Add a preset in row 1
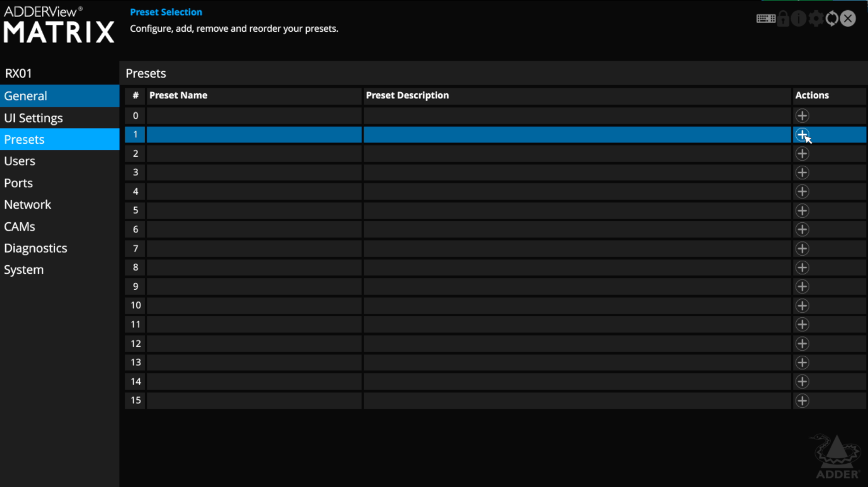Screen dimensions: 868x487 802,135
